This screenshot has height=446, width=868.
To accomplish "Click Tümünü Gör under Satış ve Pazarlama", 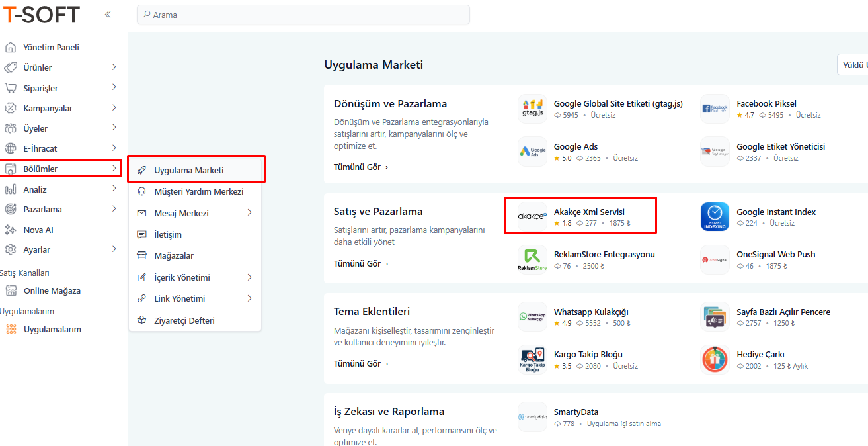I will point(361,264).
